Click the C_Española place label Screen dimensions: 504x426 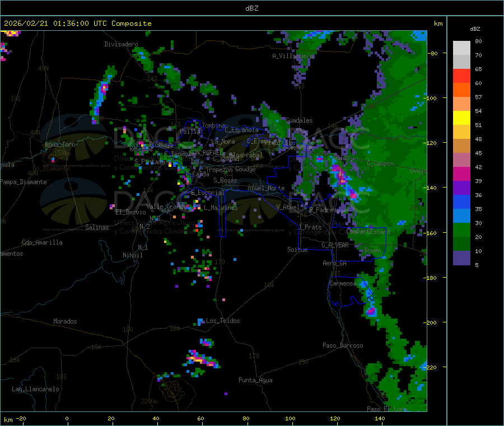[x=241, y=130]
